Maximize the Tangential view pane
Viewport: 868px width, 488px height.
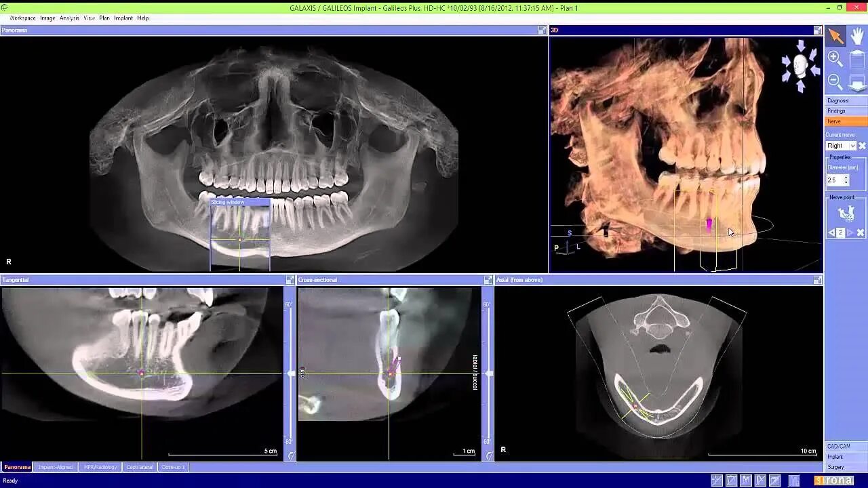click(x=290, y=280)
